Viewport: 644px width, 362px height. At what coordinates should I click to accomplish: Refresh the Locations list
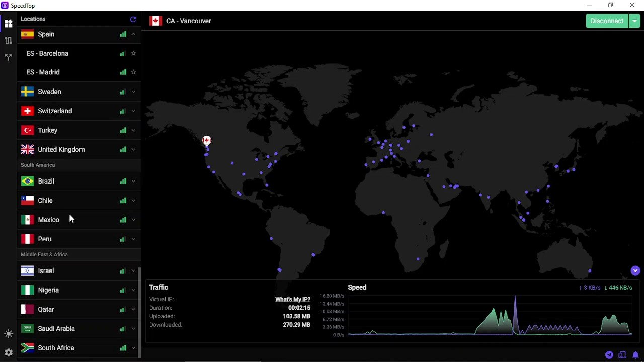133,19
